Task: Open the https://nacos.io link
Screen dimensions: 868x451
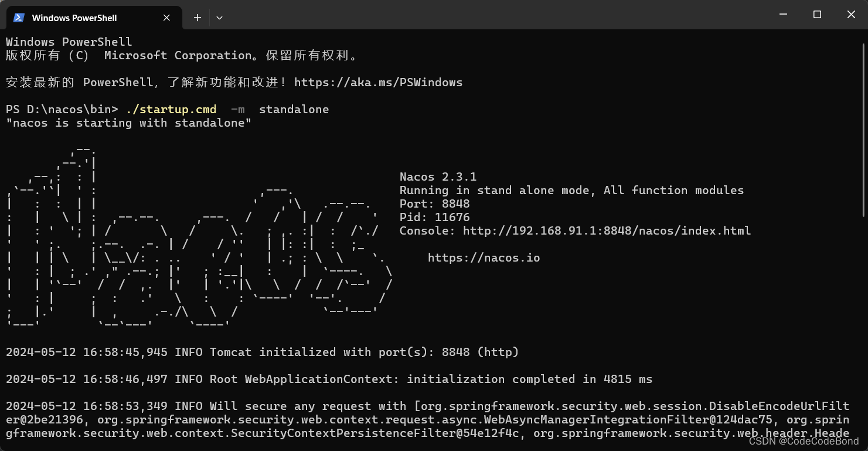Action: (x=484, y=257)
